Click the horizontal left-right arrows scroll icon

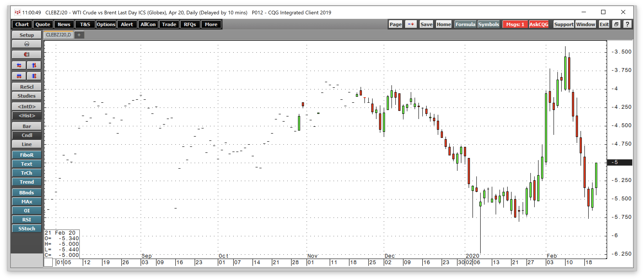click(x=19, y=65)
